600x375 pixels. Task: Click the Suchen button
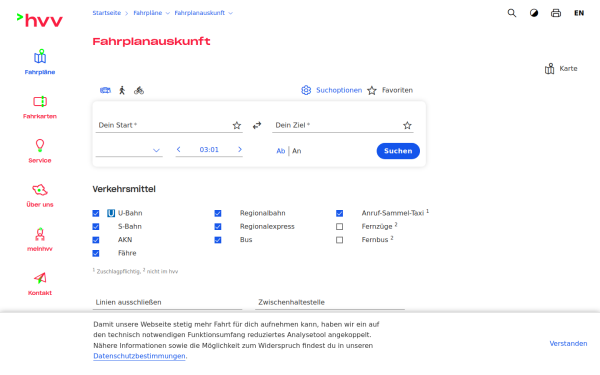(398, 151)
